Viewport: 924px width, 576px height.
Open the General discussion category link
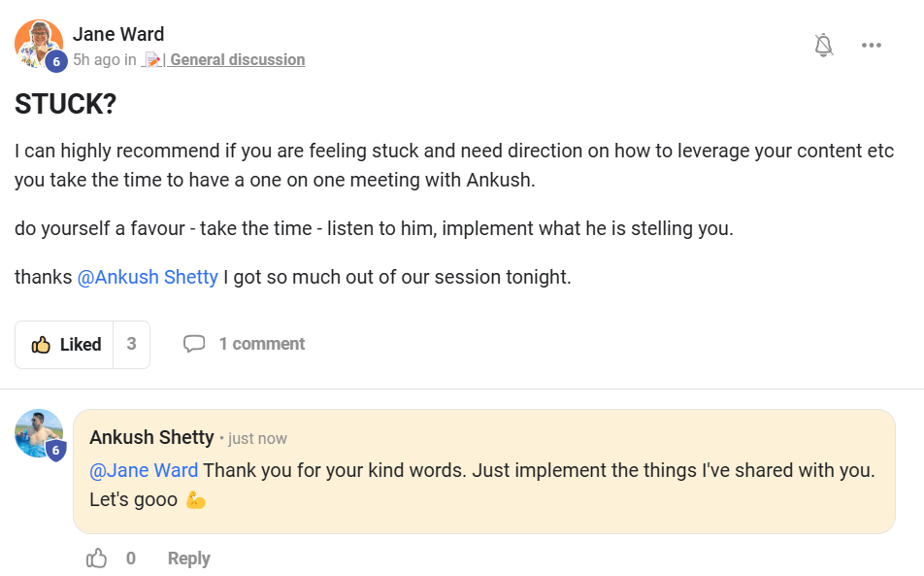tap(237, 59)
